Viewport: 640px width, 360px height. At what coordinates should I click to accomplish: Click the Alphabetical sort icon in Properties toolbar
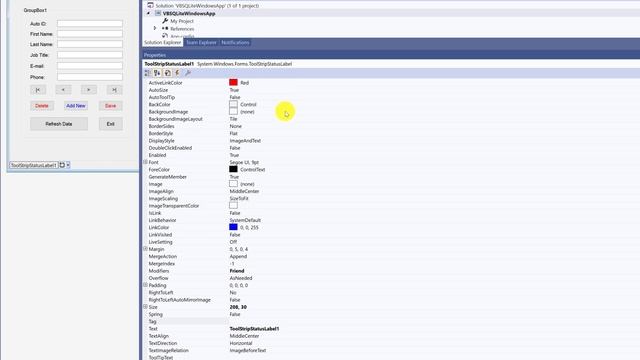(x=157, y=73)
